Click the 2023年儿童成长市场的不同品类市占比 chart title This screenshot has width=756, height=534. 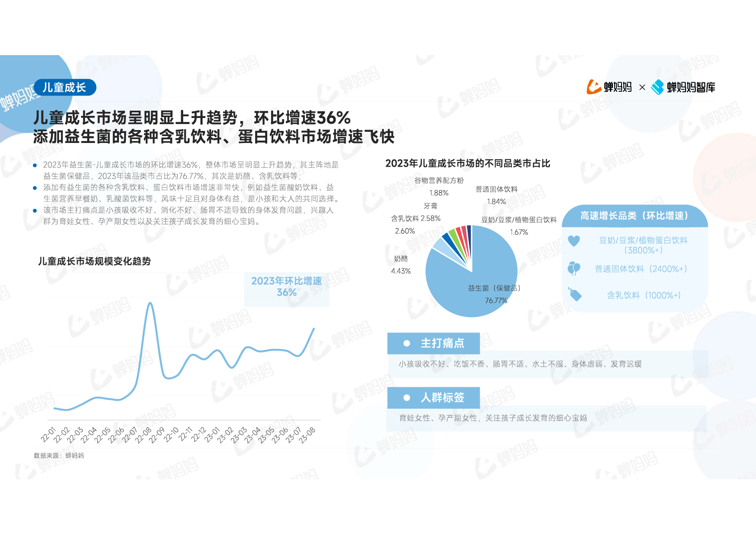point(468,164)
